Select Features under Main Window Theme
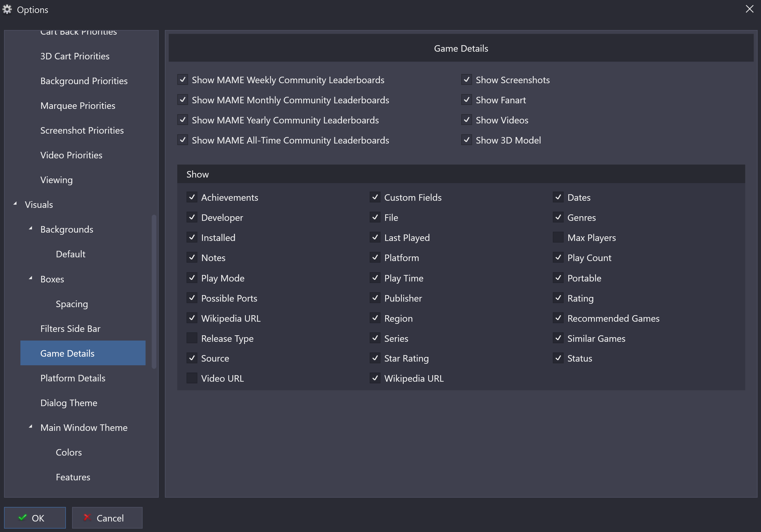Viewport: 761px width, 532px height. pyautogui.click(x=73, y=477)
